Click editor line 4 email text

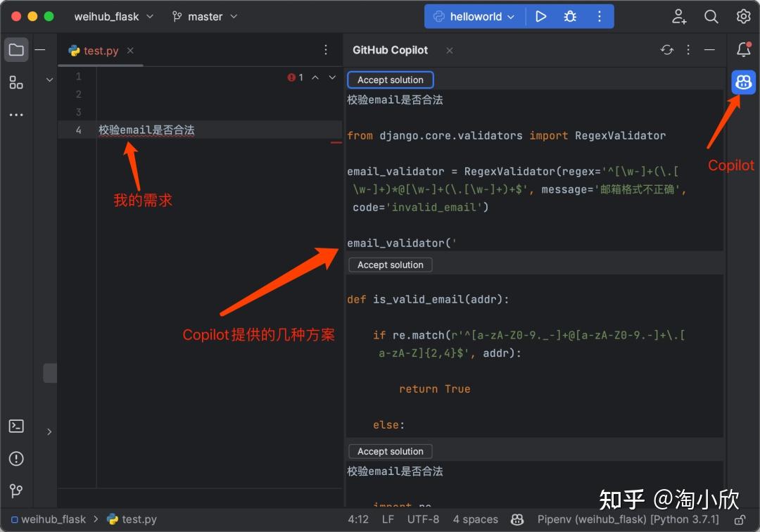point(146,130)
